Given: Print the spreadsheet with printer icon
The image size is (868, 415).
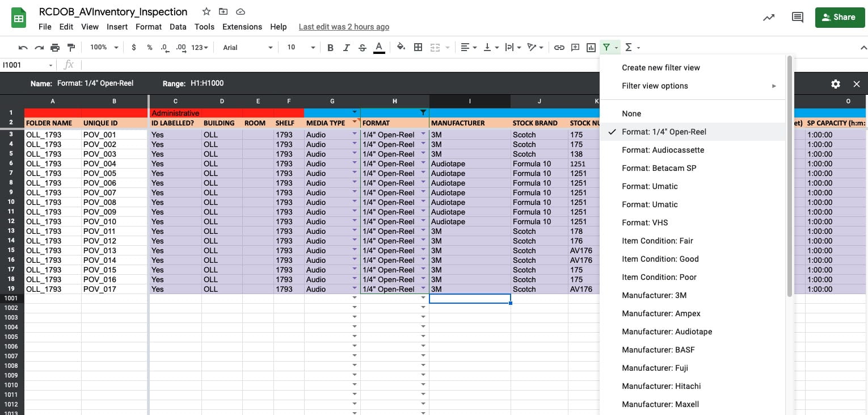Looking at the screenshot, I should tap(55, 48).
